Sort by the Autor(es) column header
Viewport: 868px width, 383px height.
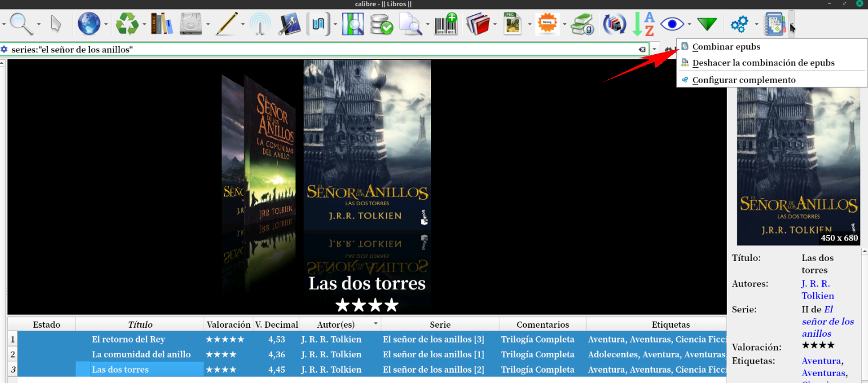341,324
